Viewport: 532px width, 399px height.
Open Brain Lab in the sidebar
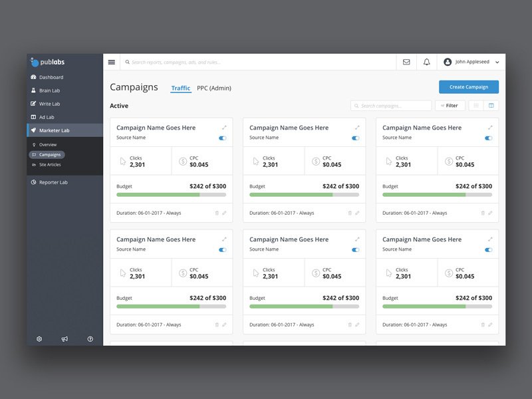point(65,90)
